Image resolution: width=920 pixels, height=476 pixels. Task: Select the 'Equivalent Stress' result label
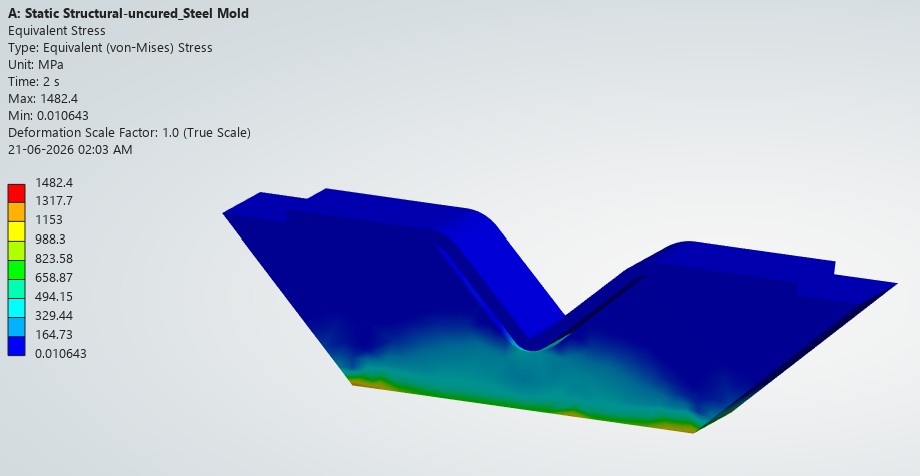57,31
